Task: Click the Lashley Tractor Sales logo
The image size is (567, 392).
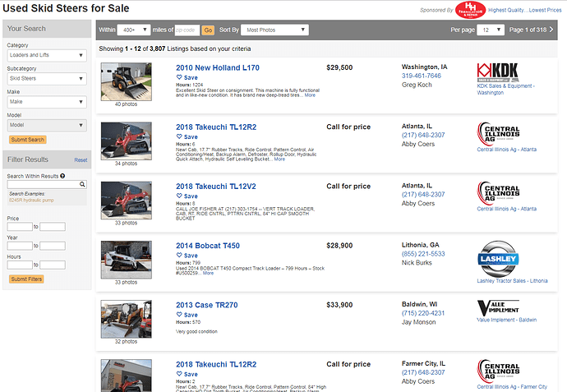Action: click(x=498, y=259)
